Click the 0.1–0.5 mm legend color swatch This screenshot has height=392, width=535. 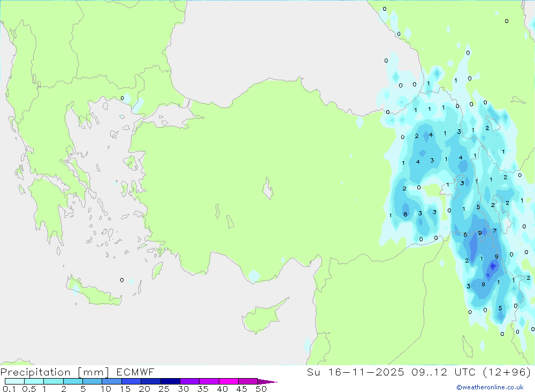[14, 381]
